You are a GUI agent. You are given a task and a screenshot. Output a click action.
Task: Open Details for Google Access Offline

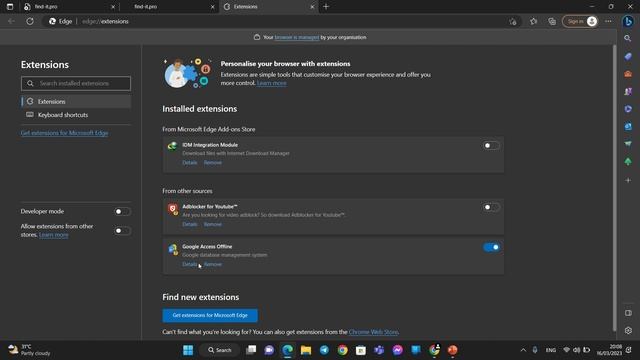point(189,264)
